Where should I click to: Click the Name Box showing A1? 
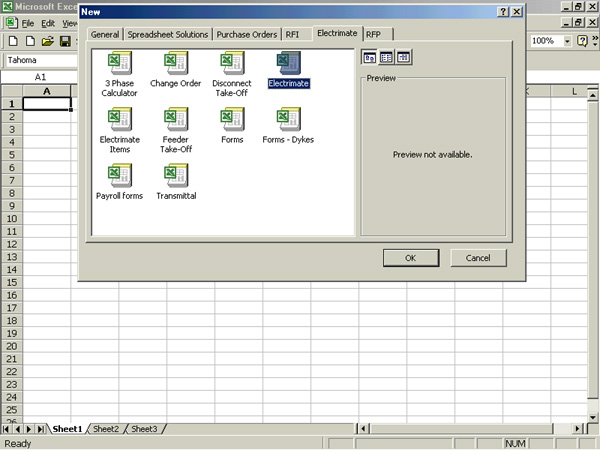(x=40, y=77)
